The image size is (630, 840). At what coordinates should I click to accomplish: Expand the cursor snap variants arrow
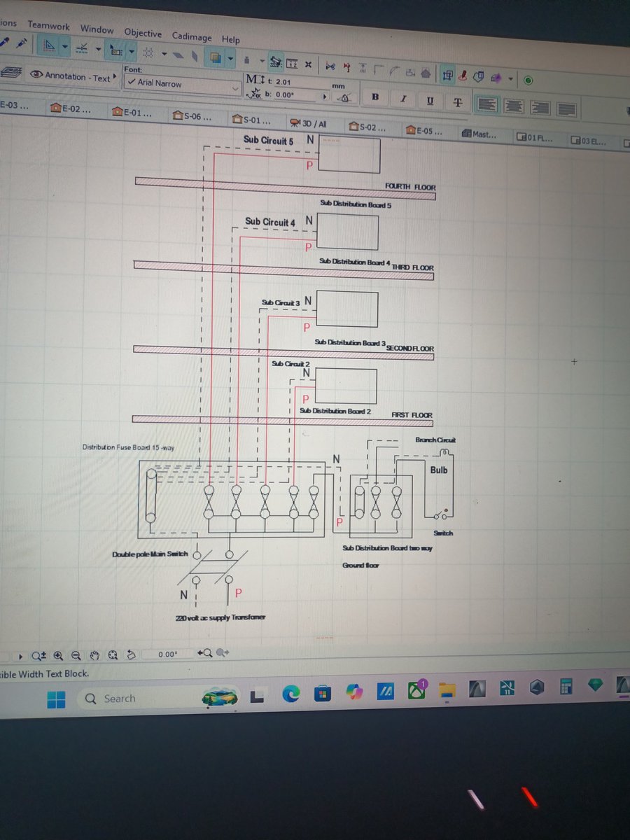131,51
